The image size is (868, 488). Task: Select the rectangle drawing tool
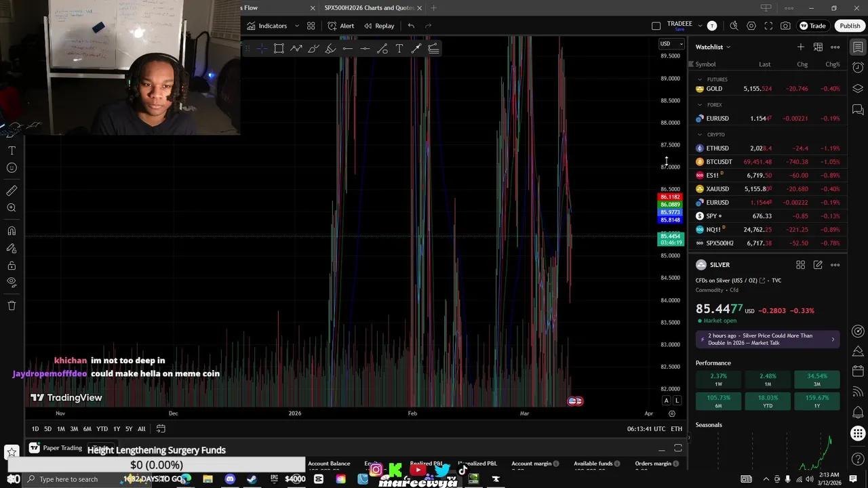tap(279, 48)
